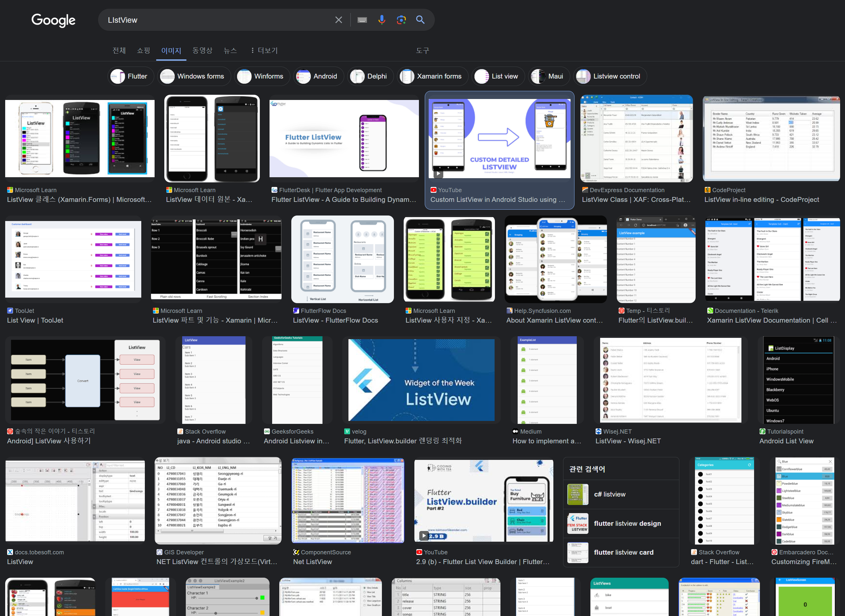Start voice search with the microphone icon
Screen dimensions: 845x616
click(x=381, y=20)
